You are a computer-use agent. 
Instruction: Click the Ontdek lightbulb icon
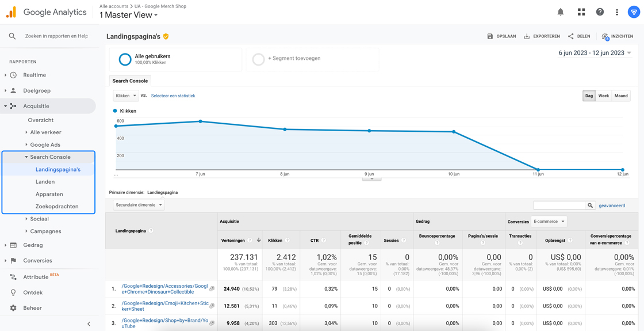pyautogui.click(x=13, y=292)
